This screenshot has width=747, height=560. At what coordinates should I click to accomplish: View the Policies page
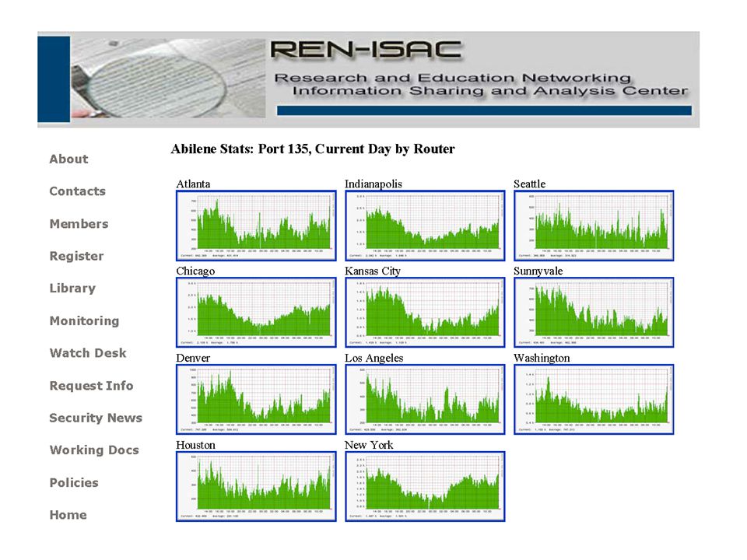pyautogui.click(x=74, y=483)
